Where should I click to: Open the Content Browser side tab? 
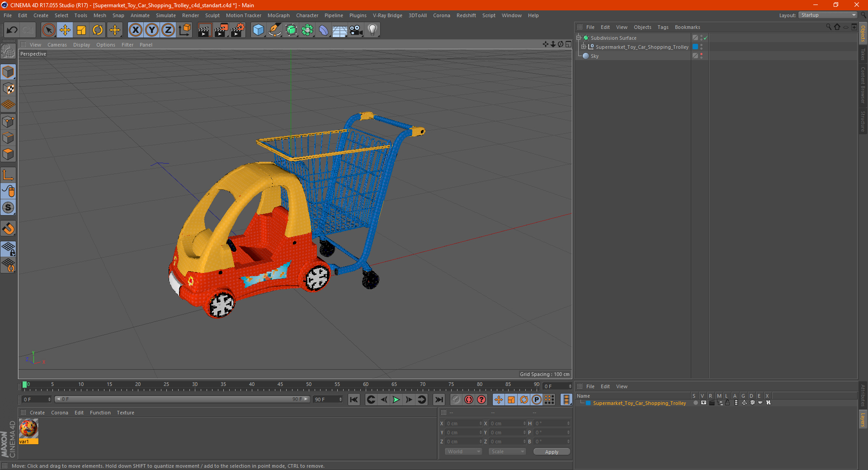pos(863,85)
